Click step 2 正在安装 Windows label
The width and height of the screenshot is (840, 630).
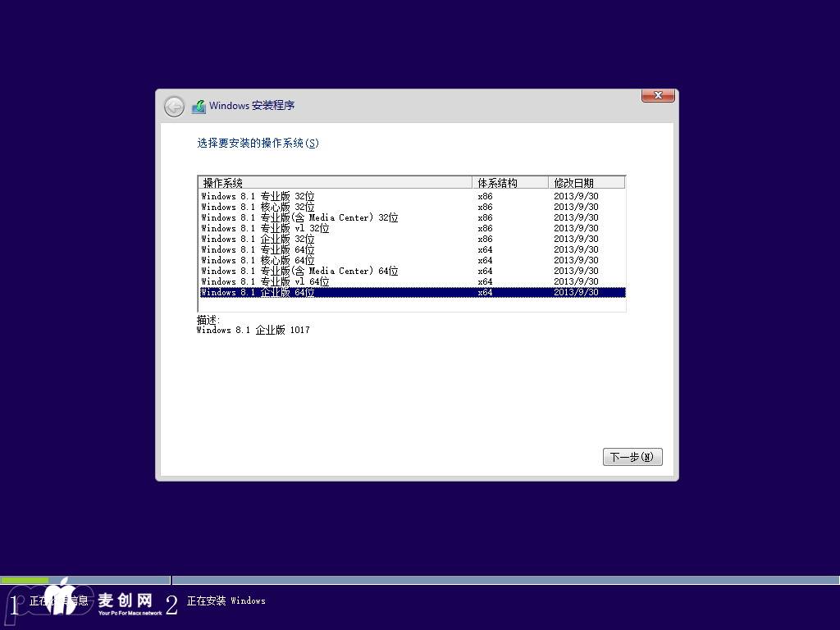coord(226,601)
